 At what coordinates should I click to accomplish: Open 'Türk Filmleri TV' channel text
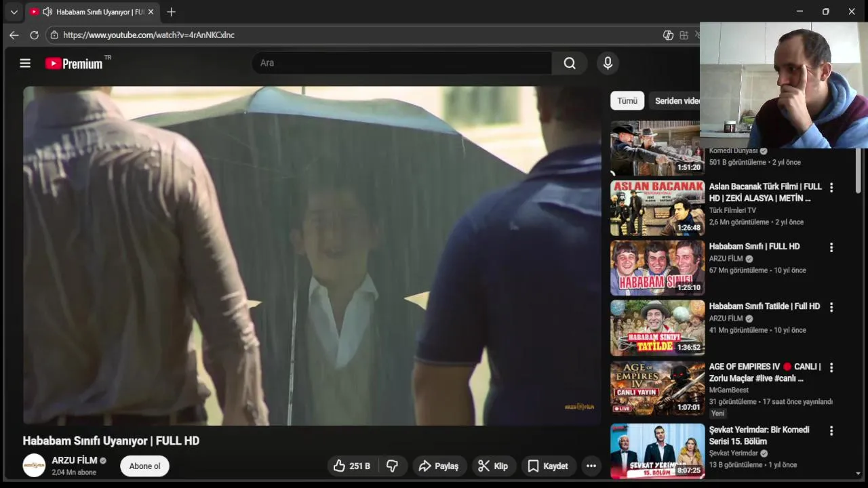[732, 210]
